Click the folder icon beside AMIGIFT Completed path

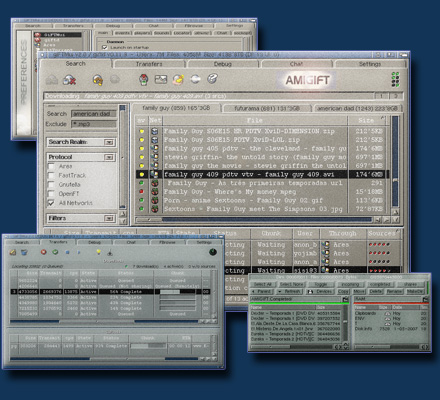coord(346,299)
